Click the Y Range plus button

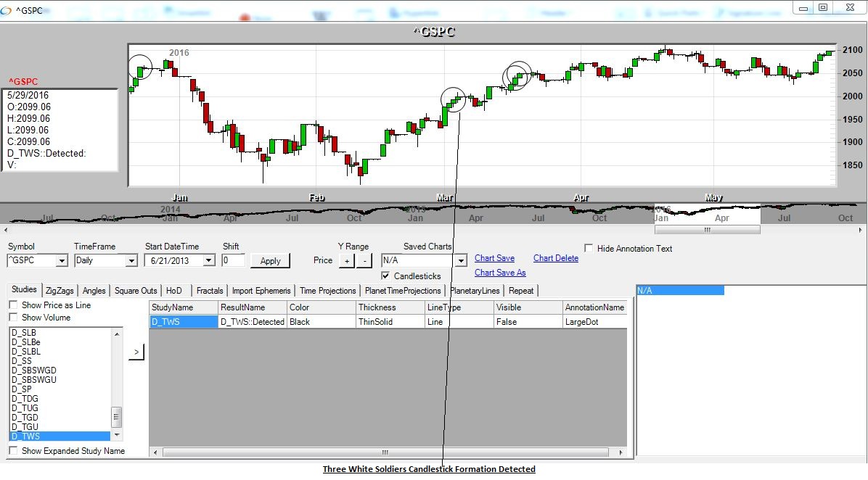pos(347,261)
